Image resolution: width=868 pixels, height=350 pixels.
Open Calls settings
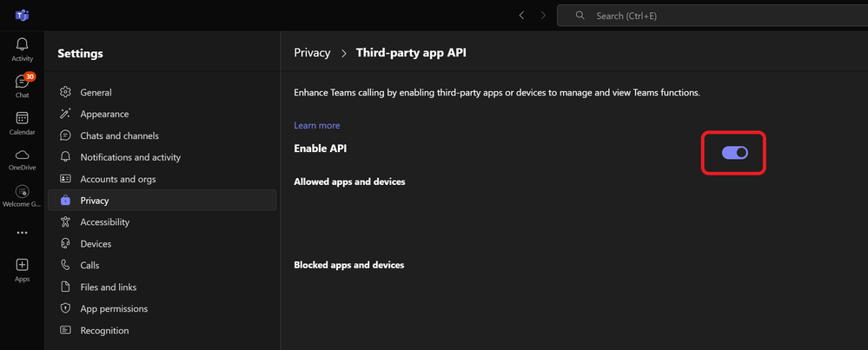pos(162,266)
